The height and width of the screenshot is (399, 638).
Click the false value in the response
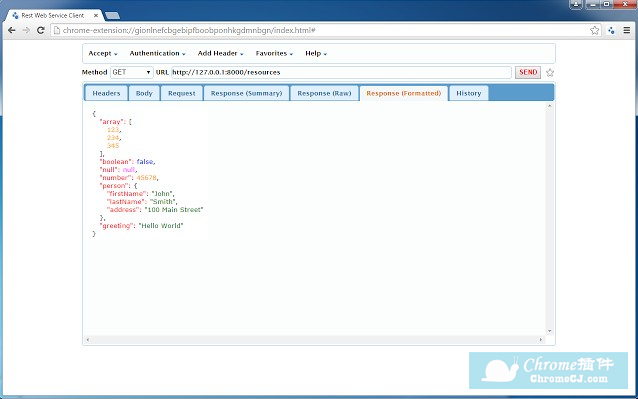click(144, 161)
